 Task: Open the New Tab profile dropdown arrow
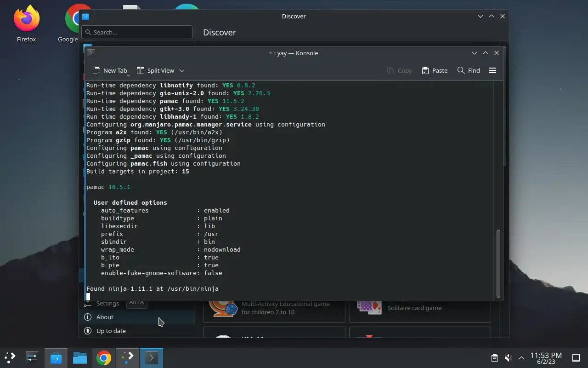pyautogui.click(x=128, y=75)
